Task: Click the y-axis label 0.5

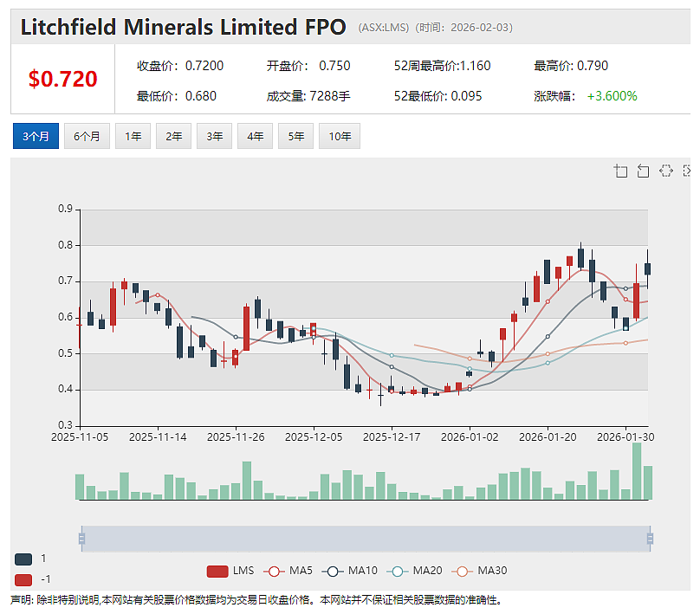Action: click(65, 353)
